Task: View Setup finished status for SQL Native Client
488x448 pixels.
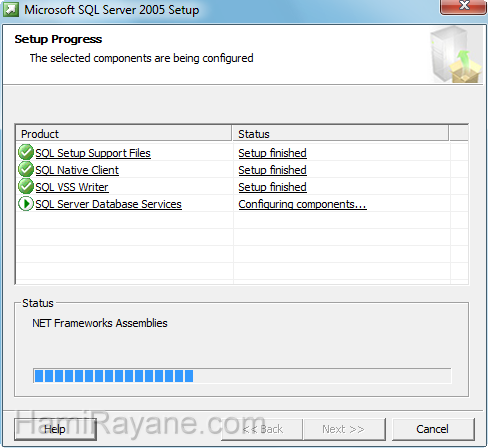Action: [272, 170]
